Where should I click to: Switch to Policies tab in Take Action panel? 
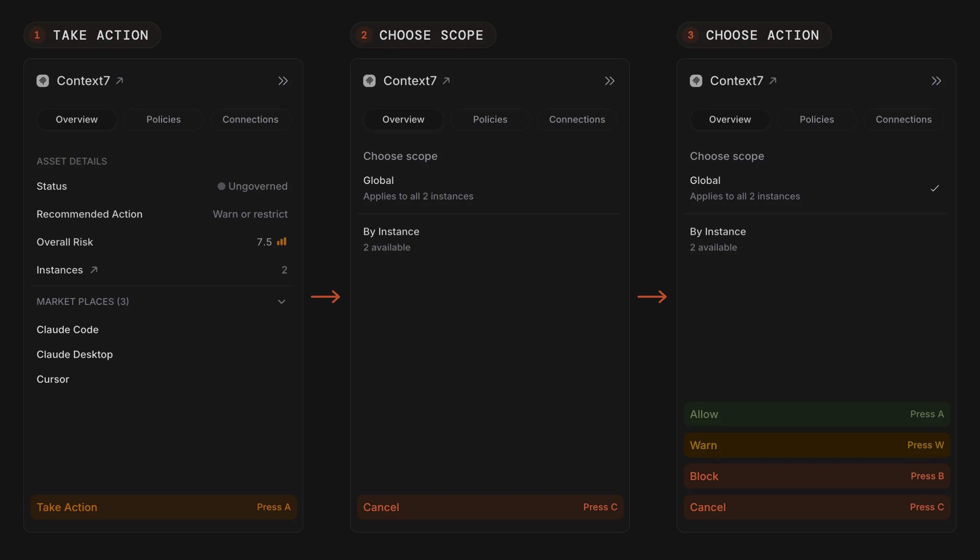click(163, 119)
